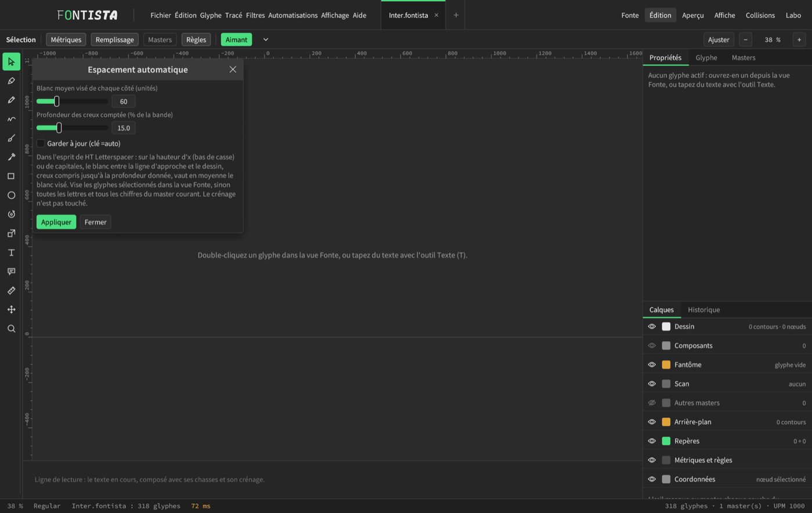Screen dimensions: 812x513
Task: Show the Autres masters layer
Action: [652, 403]
